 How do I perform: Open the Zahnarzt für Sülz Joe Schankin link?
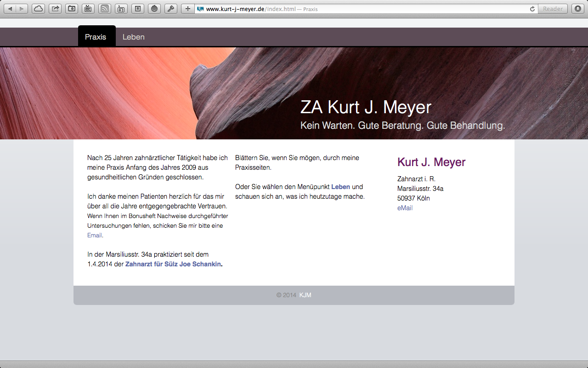click(x=173, y=264)
